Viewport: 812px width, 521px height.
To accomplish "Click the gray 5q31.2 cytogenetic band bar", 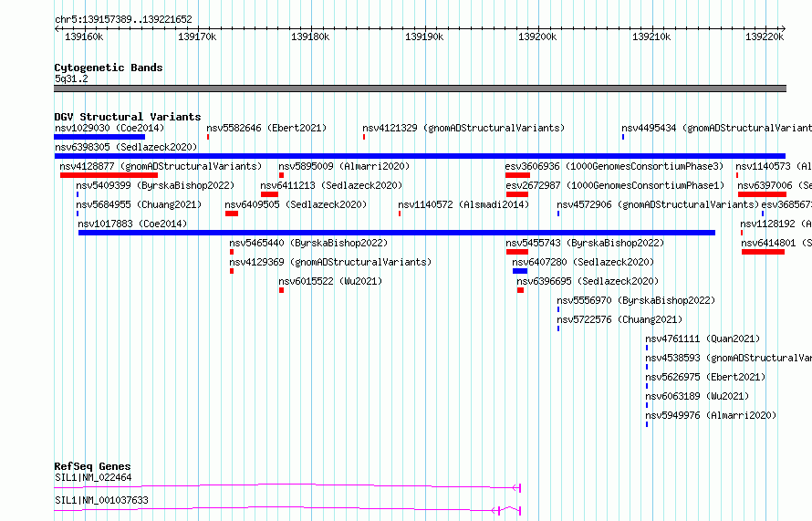I will 420,89.
